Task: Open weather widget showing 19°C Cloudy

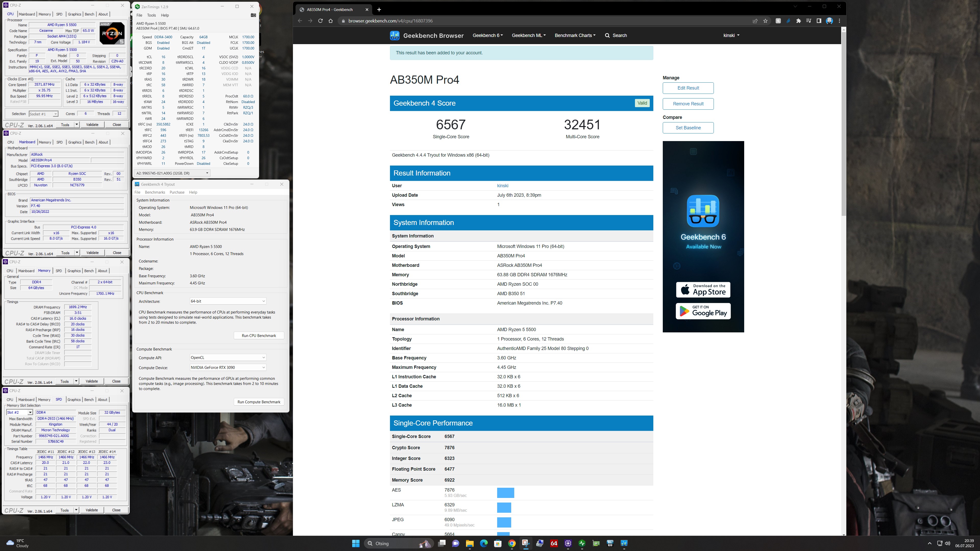Action: [x=18, y=543]
